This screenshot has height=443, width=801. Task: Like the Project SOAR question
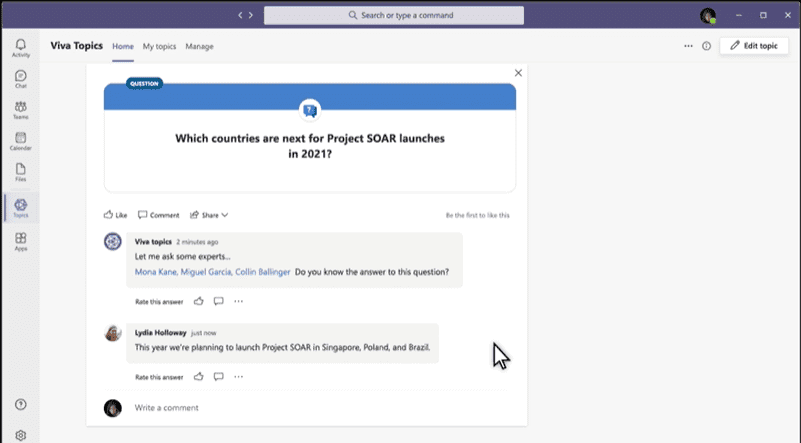(115, 215)
